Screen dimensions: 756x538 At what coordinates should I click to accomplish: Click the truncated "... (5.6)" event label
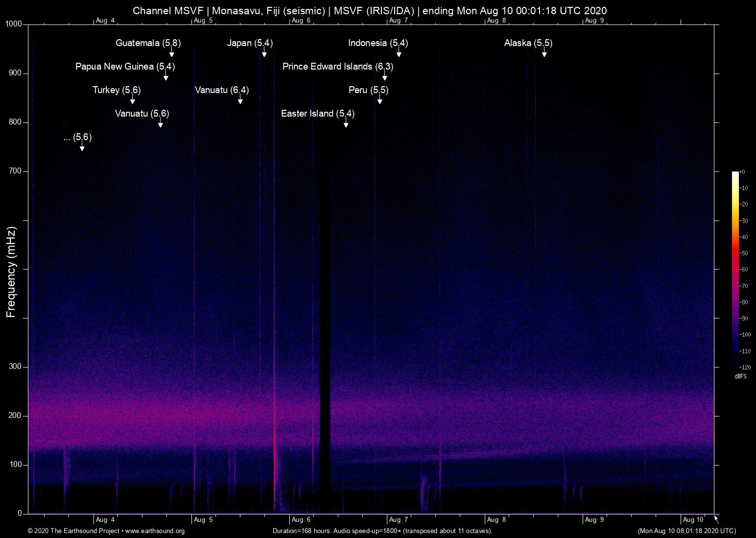(x=77, y=137)
